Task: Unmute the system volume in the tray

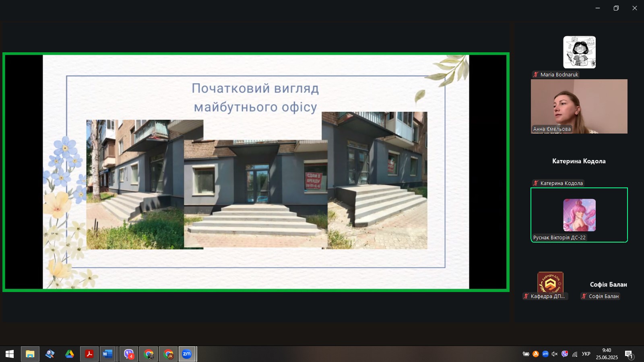Action: [x=555, y=354]
